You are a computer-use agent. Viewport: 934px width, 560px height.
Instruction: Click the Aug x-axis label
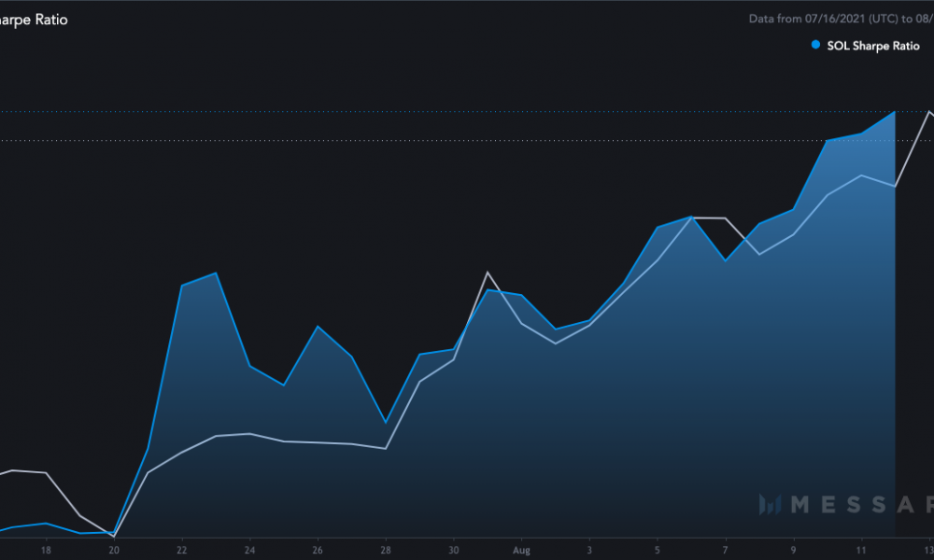(521, 551)
